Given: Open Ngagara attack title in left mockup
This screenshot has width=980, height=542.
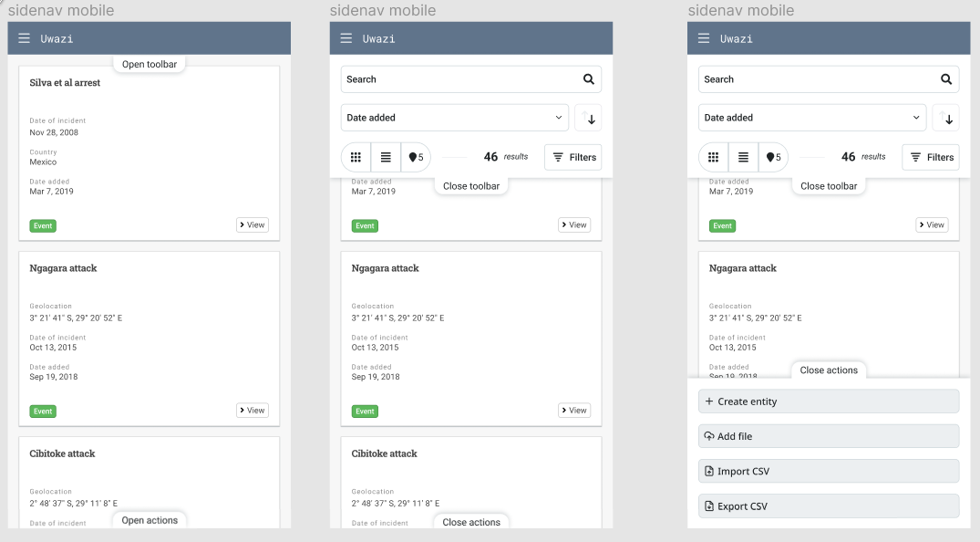Looking at the screenshot, I should pyautogui.click(x=63, y=268).
